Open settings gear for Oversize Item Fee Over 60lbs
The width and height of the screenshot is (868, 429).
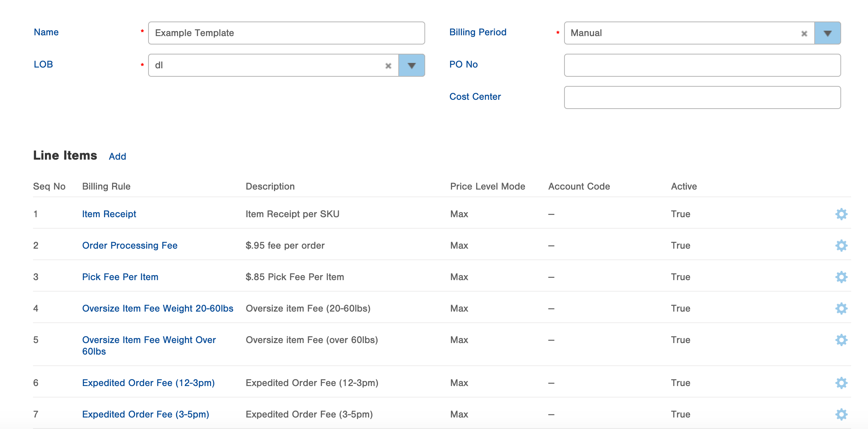coord(841,340)
